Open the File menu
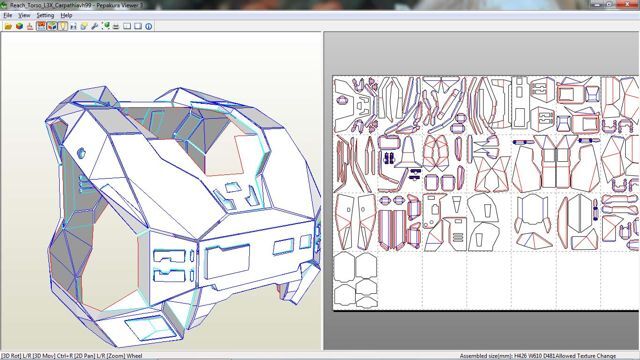The height and width of the screenshot is (360, 640). click(7, 16)
